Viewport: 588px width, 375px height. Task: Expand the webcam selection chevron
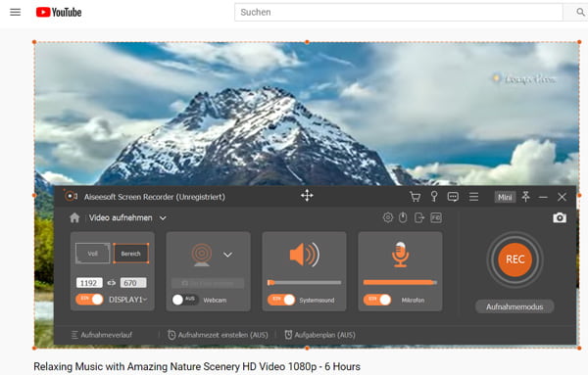click(x=227, y=255)
